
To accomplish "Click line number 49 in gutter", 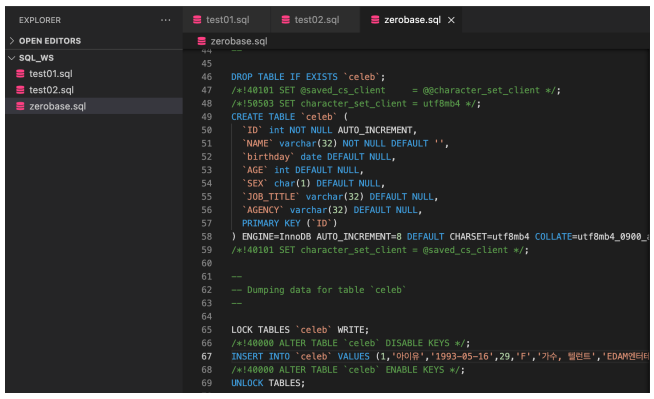I will pos(206,117).
